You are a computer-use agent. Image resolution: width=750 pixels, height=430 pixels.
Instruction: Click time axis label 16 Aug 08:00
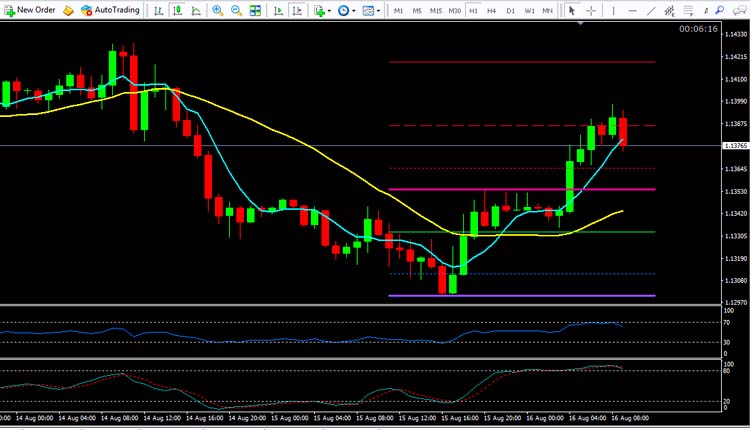tap(630, 418)
